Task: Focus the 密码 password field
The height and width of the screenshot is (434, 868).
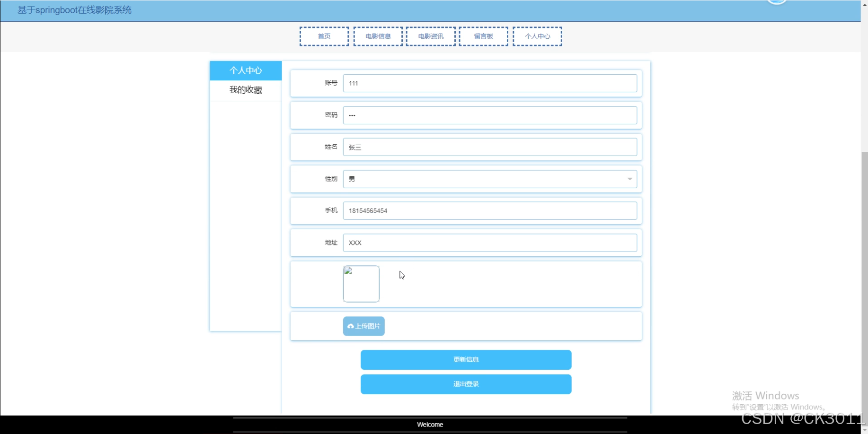Action: click(490, 115)
